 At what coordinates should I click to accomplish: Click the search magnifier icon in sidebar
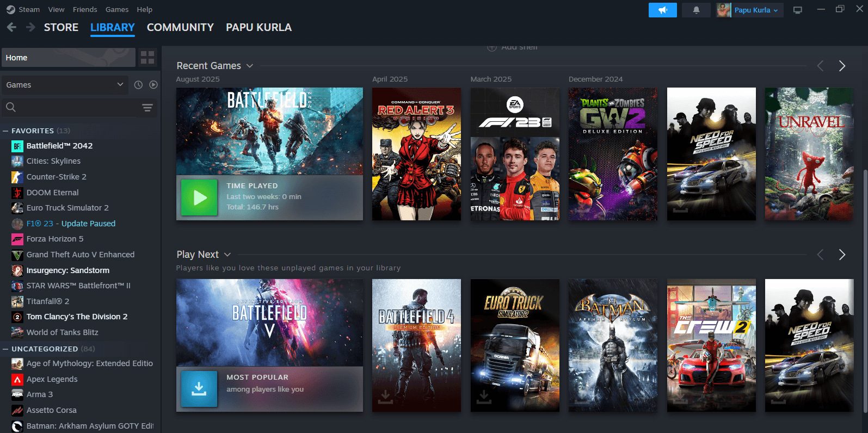click(x=11, y=107)
